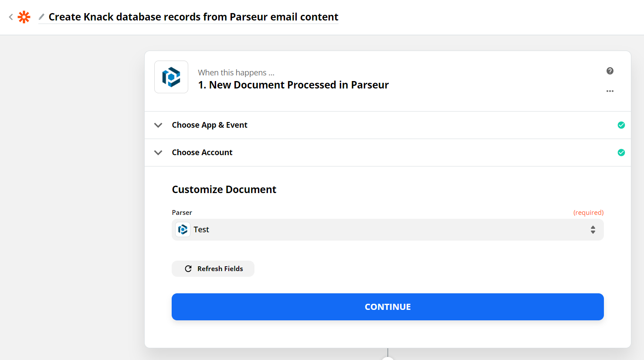
Task: Open the Parser dropdown showing Test
Action: click(x=387, y=229)
